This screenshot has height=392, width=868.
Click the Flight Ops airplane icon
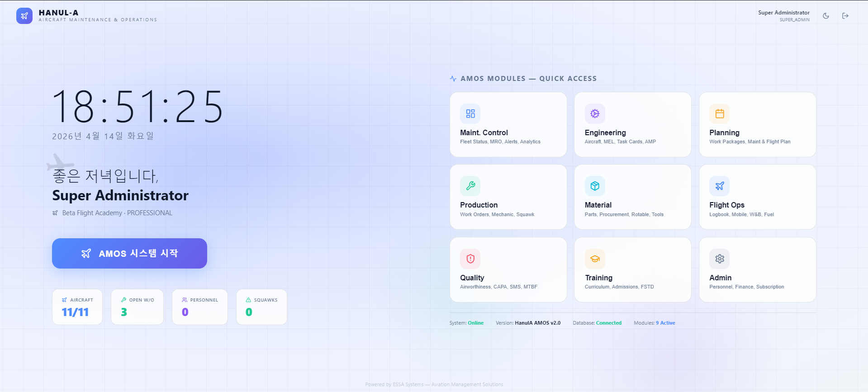tap(719, 186)
